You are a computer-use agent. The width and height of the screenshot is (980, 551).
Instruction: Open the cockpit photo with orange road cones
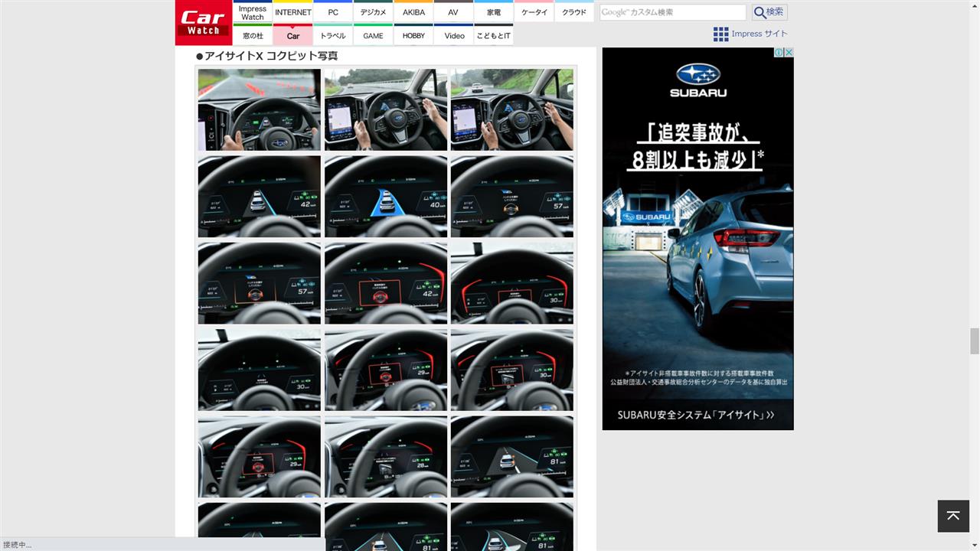[260, 110]
